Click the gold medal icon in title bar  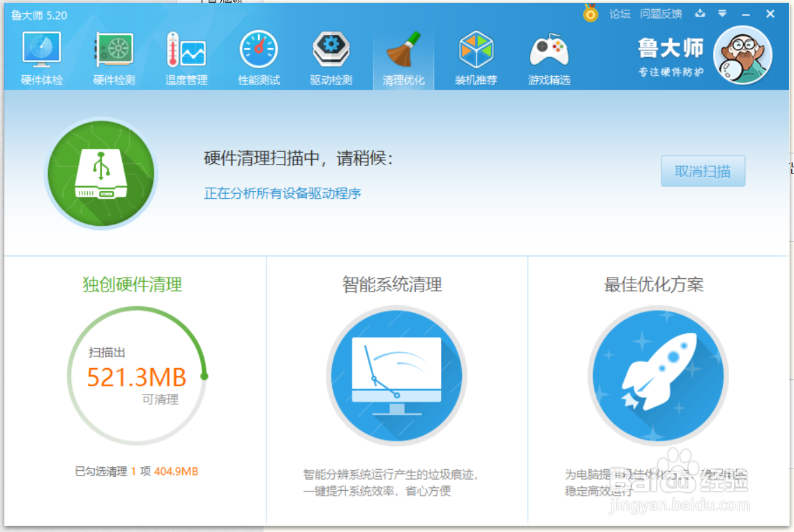tap(590, 13)
